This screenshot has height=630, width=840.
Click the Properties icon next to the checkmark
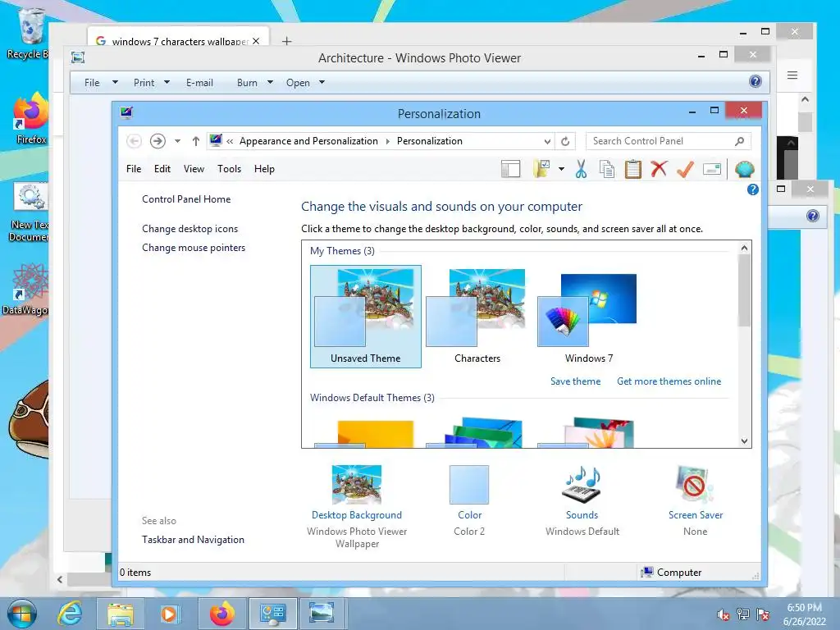[x=712, y=169]
